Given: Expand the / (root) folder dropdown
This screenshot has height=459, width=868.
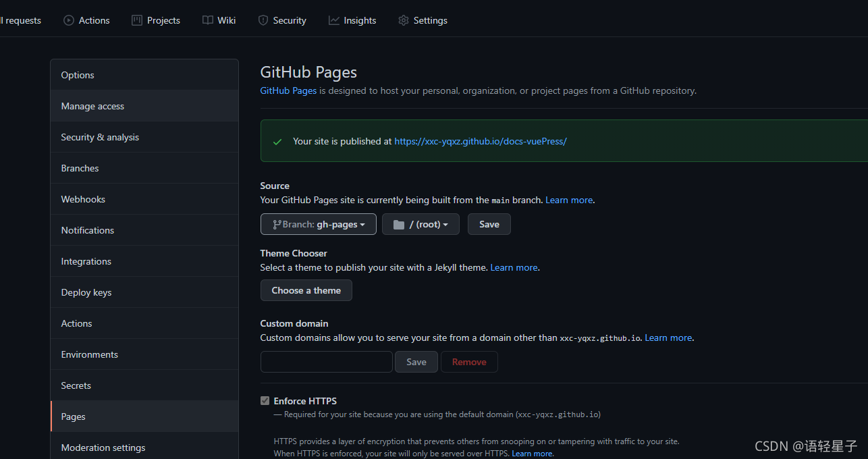Looking at the screenshot, I should [421, 224].
